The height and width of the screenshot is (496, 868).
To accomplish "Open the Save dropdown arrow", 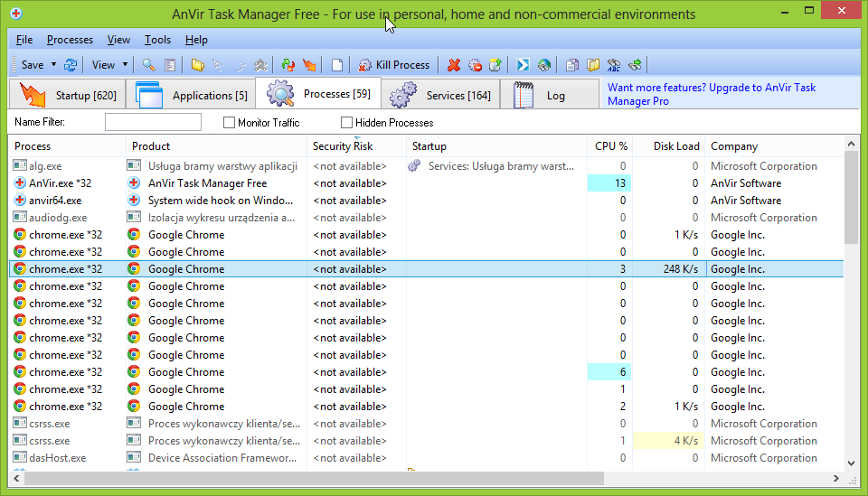I will pyautogui.click(x=53, y=65).
